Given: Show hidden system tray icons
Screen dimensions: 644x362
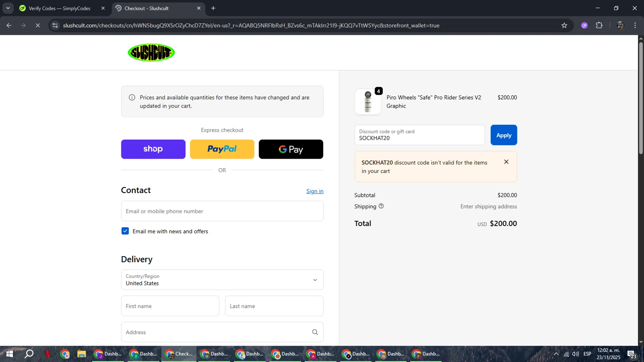Looking at the screenshot, I should coord(556,354).
